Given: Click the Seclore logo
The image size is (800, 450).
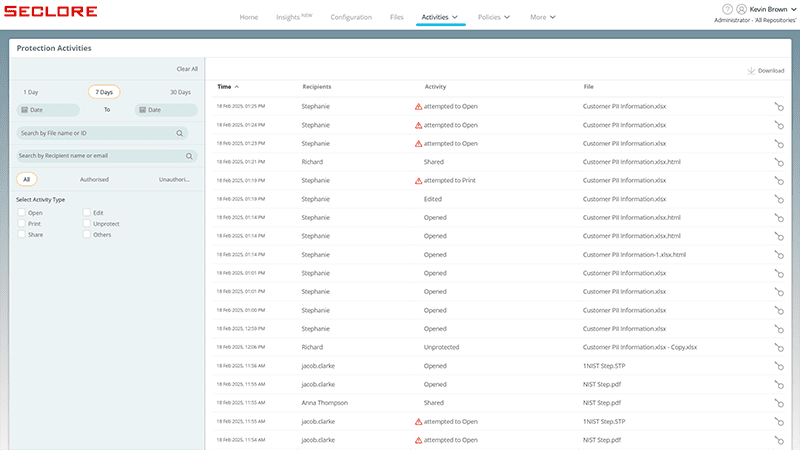Looking at the screenshot, I should pos(51,11).
